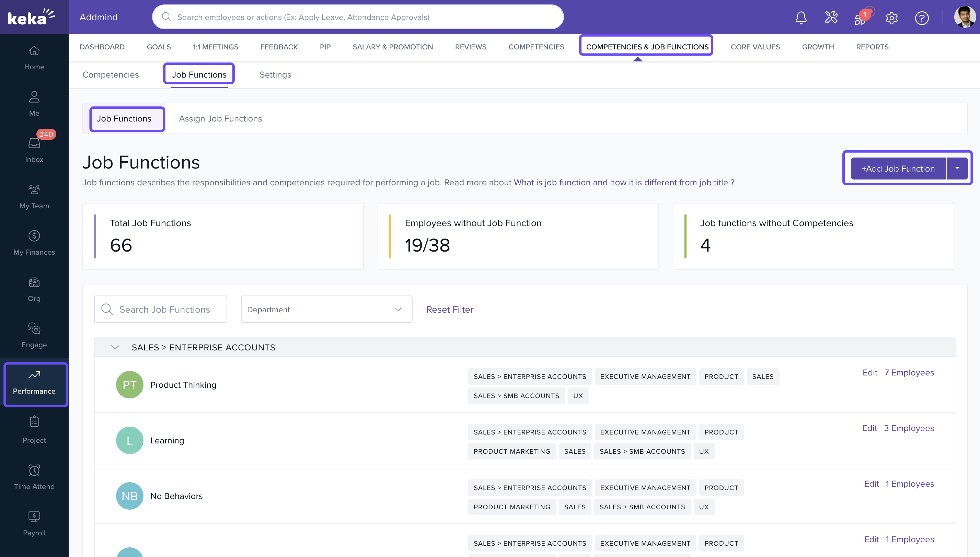Open the Payroll sidebar icon
980x557 pixels.
pos(34,523)
